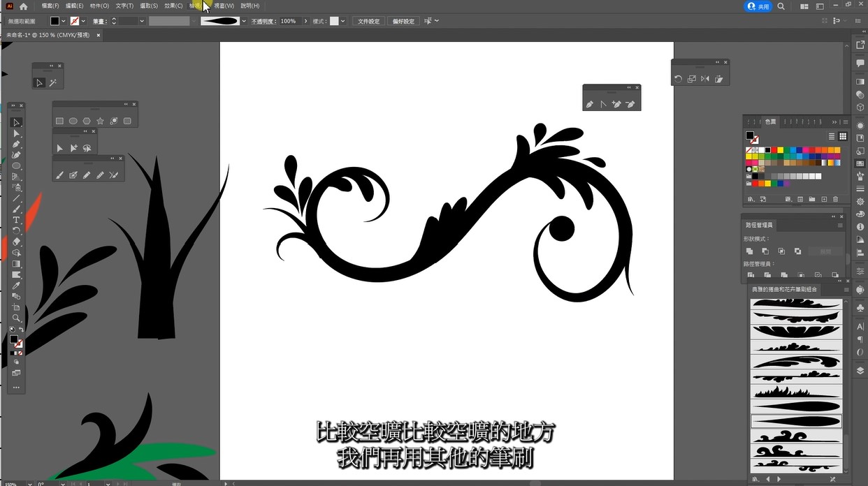Click the 文件設定 button
Image resolution: width=868 pixels, height=486 pixels.
[x=368, y=21]
